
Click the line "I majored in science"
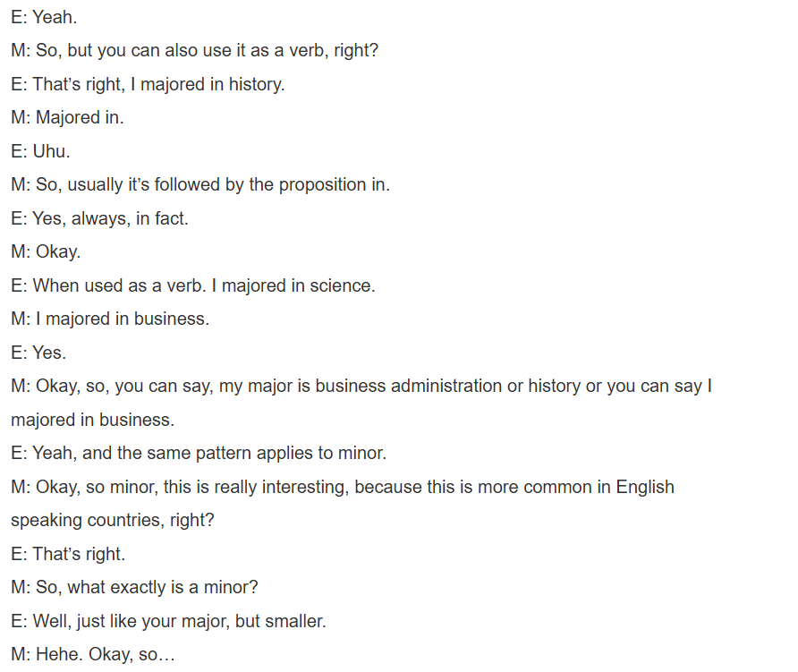click(x=192, y=285)
